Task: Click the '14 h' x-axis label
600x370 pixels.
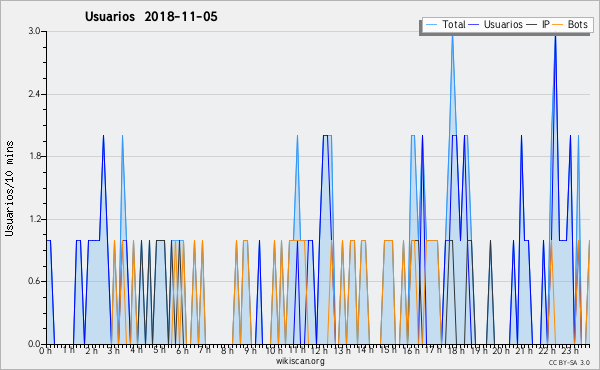Action: coord(365,350)
